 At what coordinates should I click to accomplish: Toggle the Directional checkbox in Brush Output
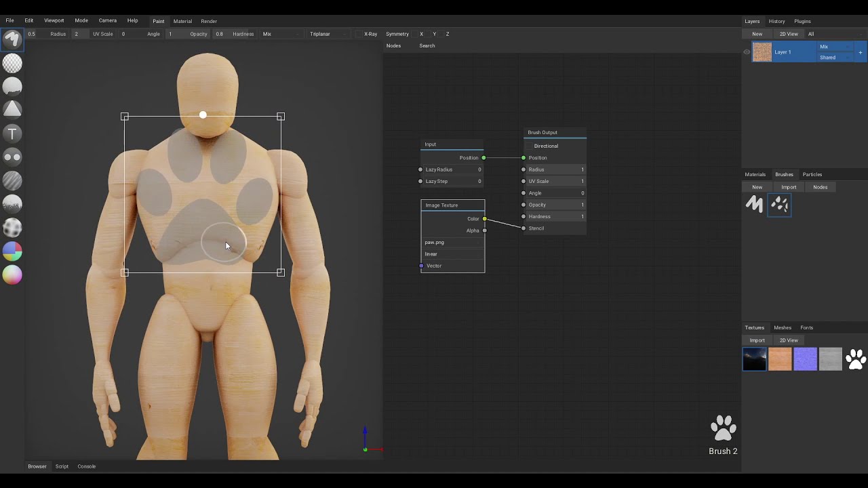[530, 146]
